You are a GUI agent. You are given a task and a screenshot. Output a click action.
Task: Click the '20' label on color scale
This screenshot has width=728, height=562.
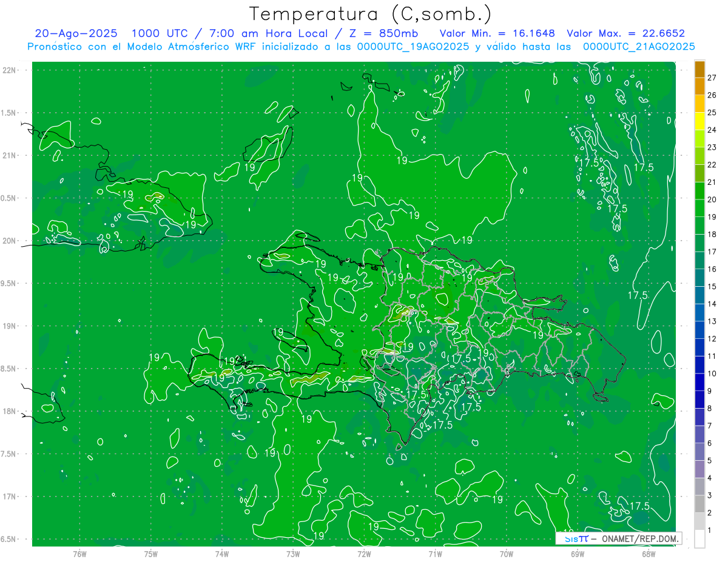tap(712, 199)
